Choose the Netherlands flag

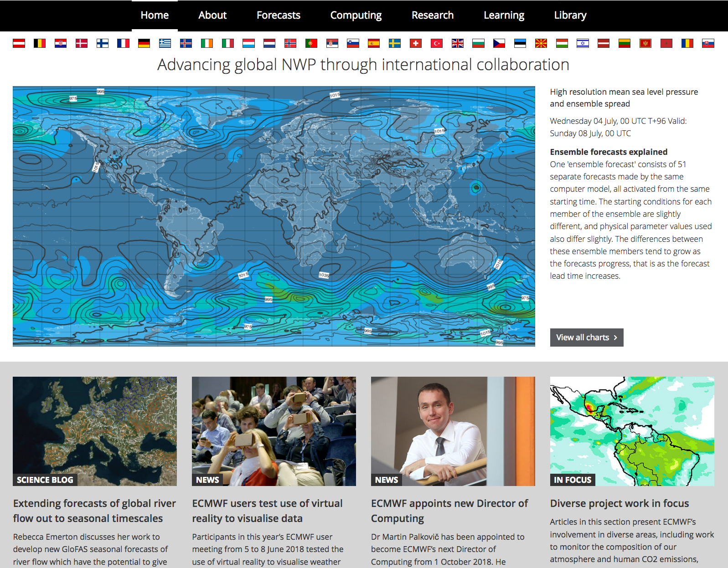pyautogui.click(x=269, y=43)
